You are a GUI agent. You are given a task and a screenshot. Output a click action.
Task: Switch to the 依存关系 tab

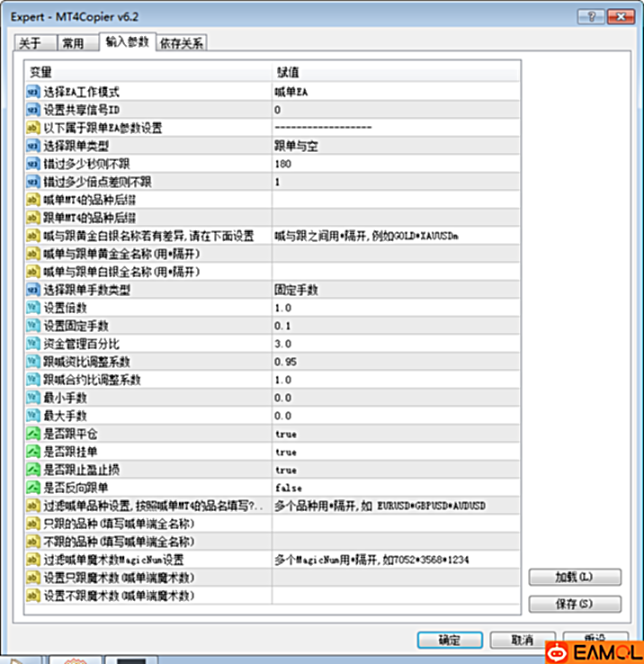point(181,43)
